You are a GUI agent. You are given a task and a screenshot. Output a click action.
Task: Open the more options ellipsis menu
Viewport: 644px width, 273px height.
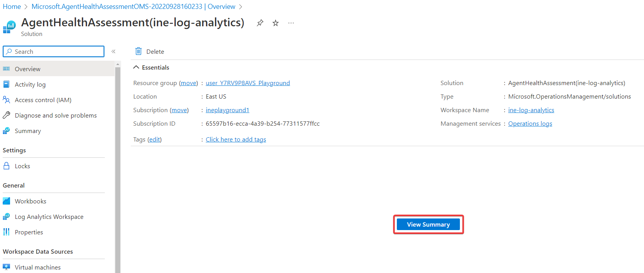click(x=291, y=23)
